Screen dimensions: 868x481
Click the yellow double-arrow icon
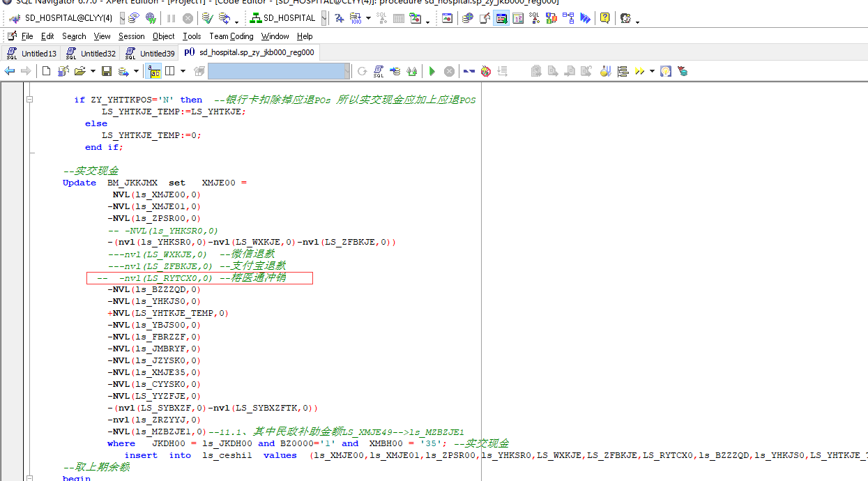pos(639,71)
